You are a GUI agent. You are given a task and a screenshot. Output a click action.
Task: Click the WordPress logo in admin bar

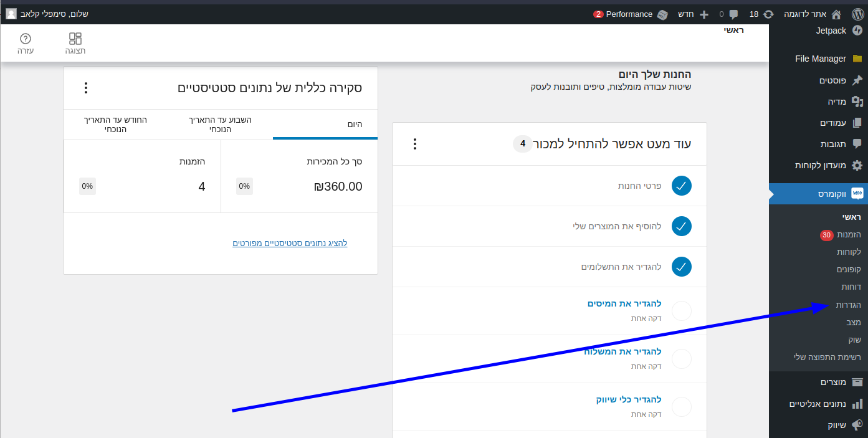click(857, 14)
